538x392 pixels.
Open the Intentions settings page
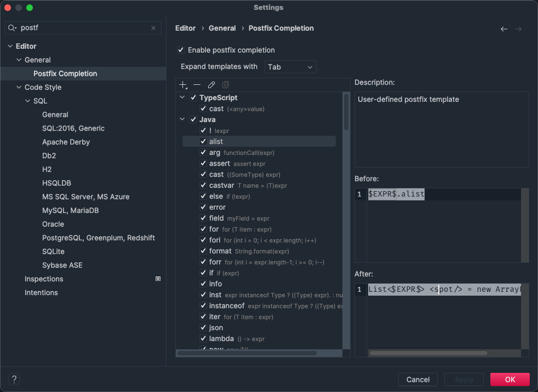(41, 293)
